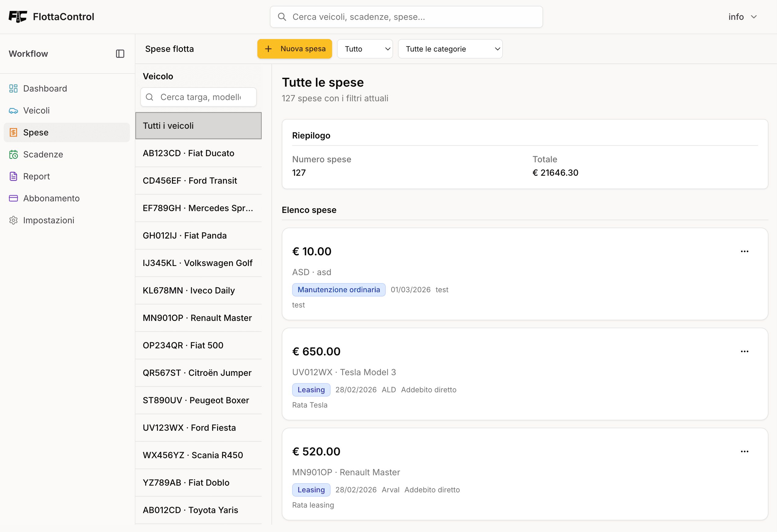Click the Nuova spesa button
The image size is (777, 532).
pos(294,49)
